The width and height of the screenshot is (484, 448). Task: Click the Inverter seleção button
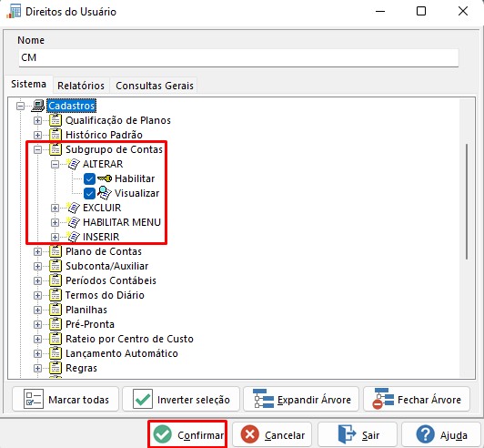pos(181,399)
